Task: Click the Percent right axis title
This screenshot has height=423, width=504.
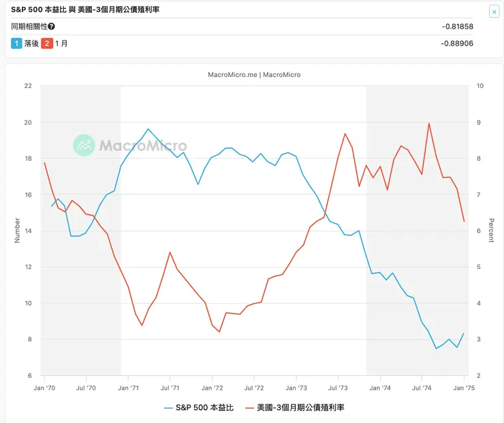Action: (x=491, y=230)
